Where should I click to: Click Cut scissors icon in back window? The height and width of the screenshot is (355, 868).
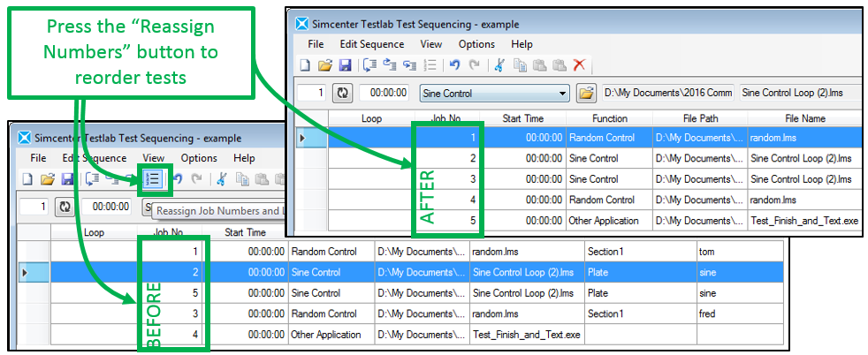coord(222,179)
